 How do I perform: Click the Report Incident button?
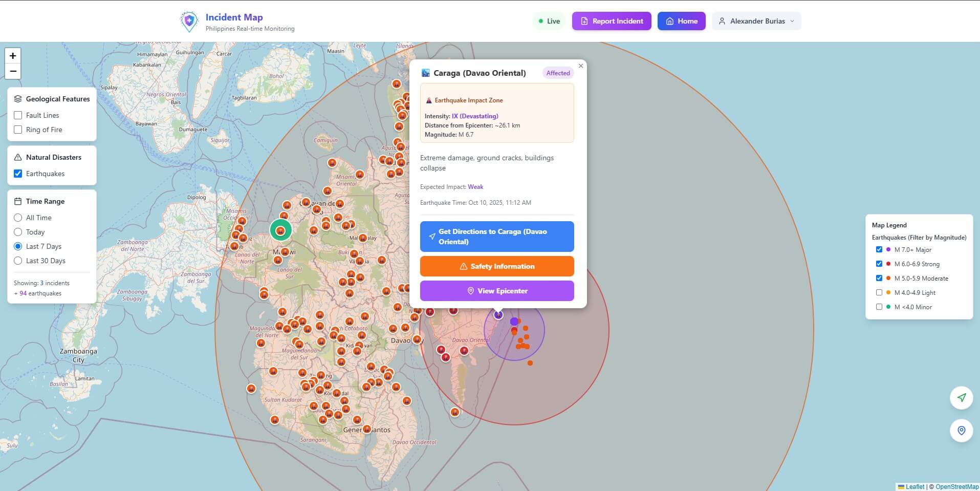pos(612,21)
